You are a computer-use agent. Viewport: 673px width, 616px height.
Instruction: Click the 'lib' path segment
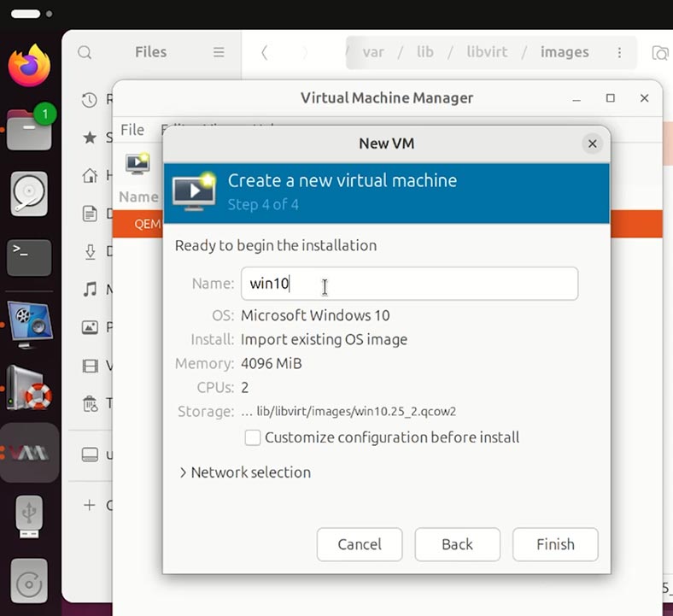tap(425, 52)
